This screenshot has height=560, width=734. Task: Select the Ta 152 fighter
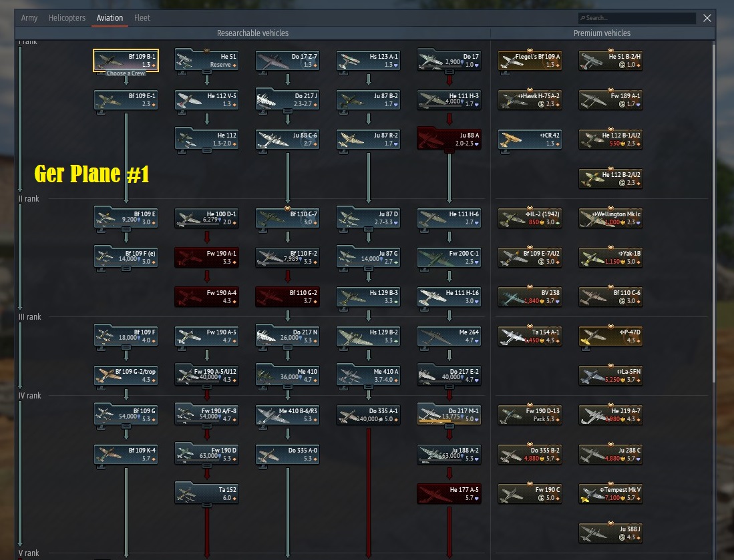(206, 493)
